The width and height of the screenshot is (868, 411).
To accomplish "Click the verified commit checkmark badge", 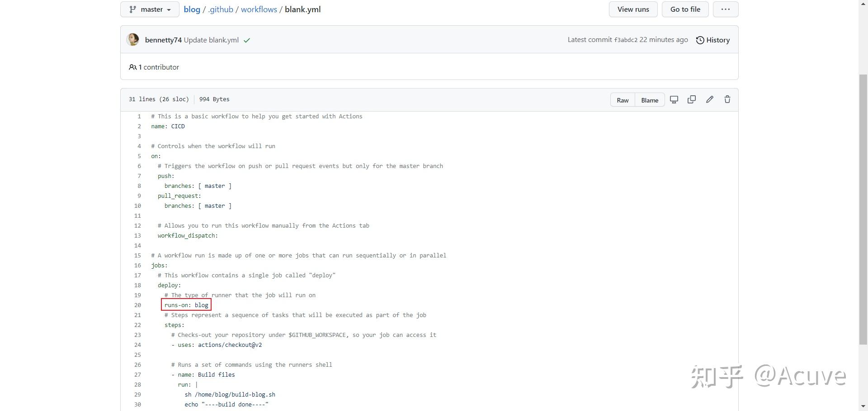I will pos(247,40).
